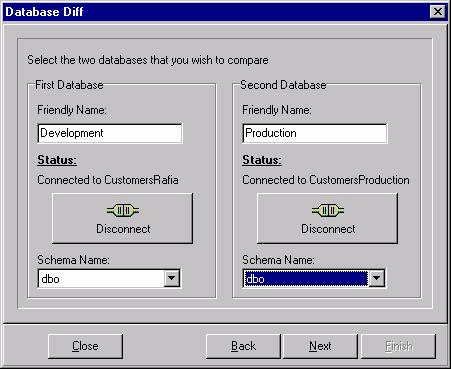The width and height of the screenshot is (451, 369).
Task: Open the First Database Schema Name dropdown arrow
Action: (172, 278)
